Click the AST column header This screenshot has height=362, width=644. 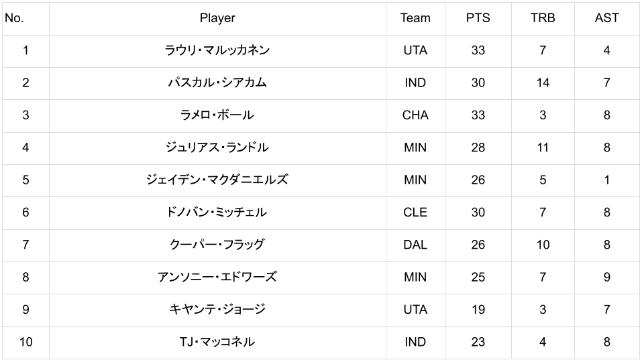606,18
